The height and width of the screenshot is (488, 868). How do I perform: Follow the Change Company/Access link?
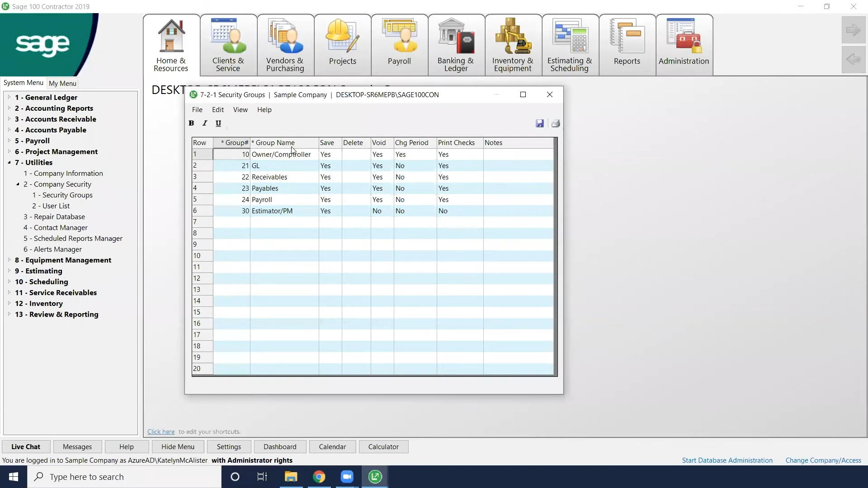tap(823, 460)
